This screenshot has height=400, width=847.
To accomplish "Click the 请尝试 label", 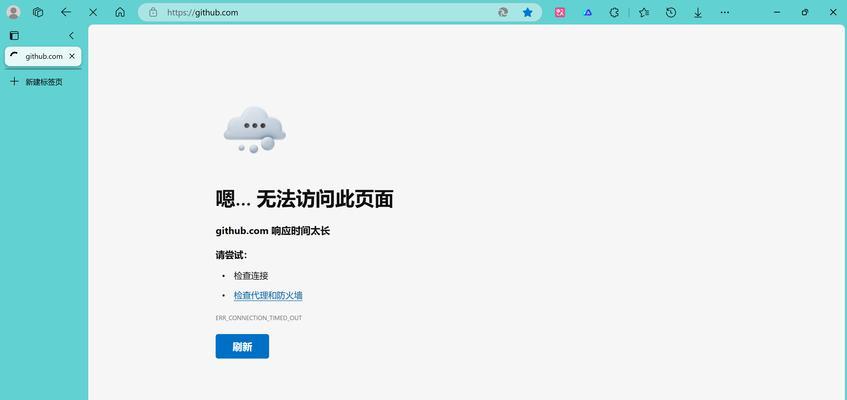I will [x=231, y=255].
